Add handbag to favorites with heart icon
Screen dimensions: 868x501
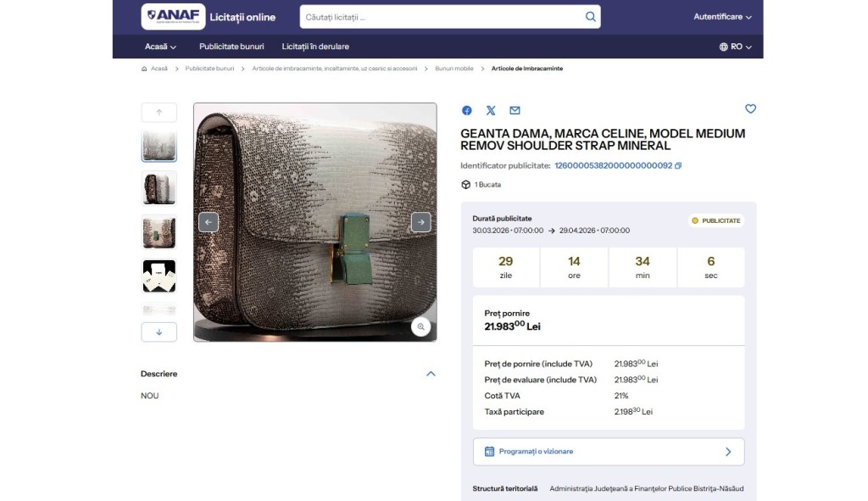pyautogui.click(x=750, y=109)
